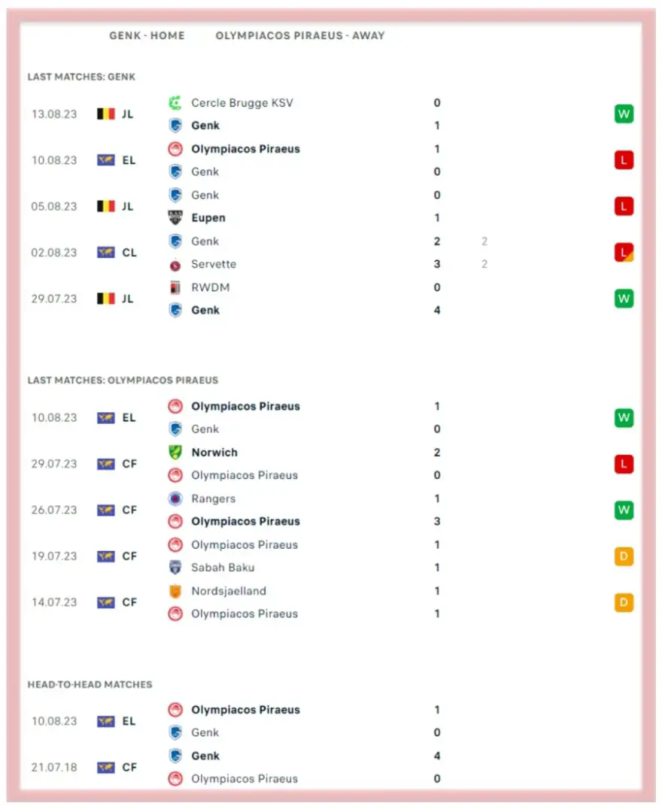Click the 21.07.18 head-to-head match date
Screen dimensions: 662x812
point(54,768)
